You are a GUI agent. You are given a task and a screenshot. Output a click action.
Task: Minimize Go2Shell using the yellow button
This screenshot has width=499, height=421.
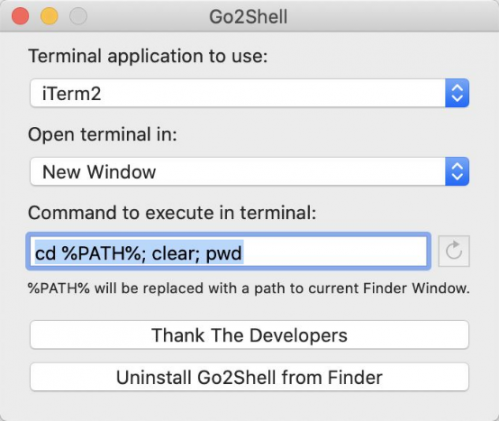[x=49, y=16]
